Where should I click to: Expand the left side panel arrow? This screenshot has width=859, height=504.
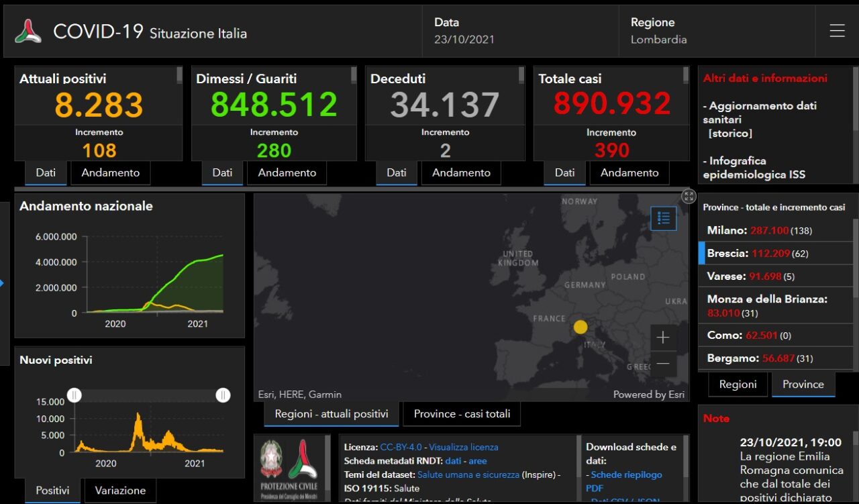coord(2,283)
